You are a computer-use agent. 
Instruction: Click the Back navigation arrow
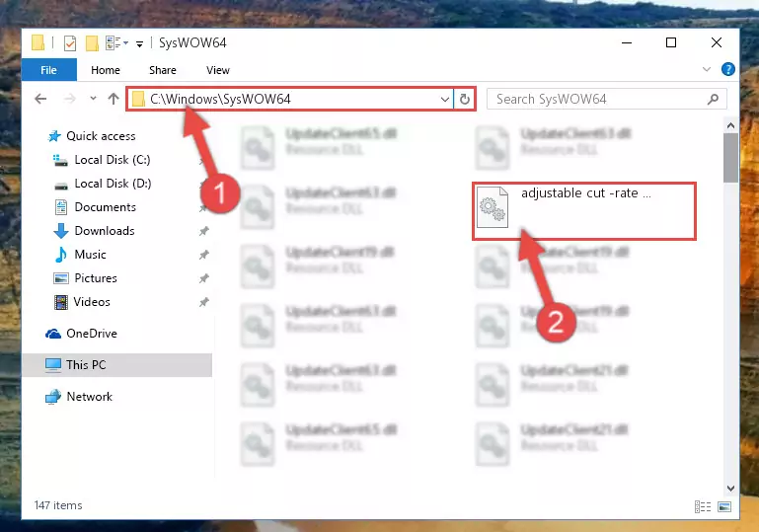click(40, 99)
